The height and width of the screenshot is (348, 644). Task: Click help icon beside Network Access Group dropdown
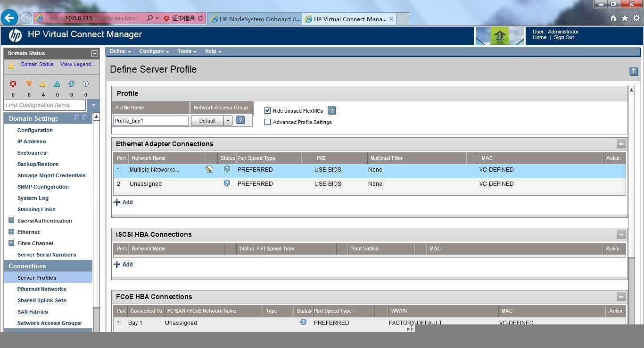[240, 120]
